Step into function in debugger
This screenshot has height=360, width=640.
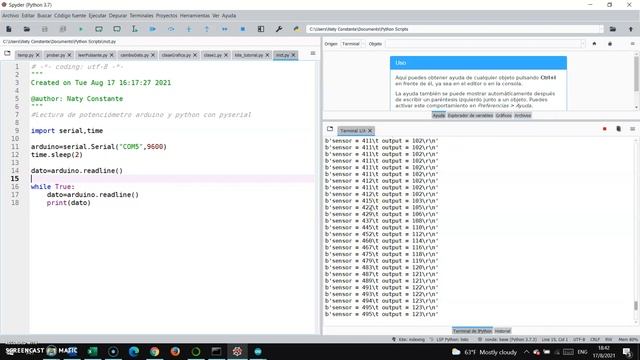tap(189, 29)
